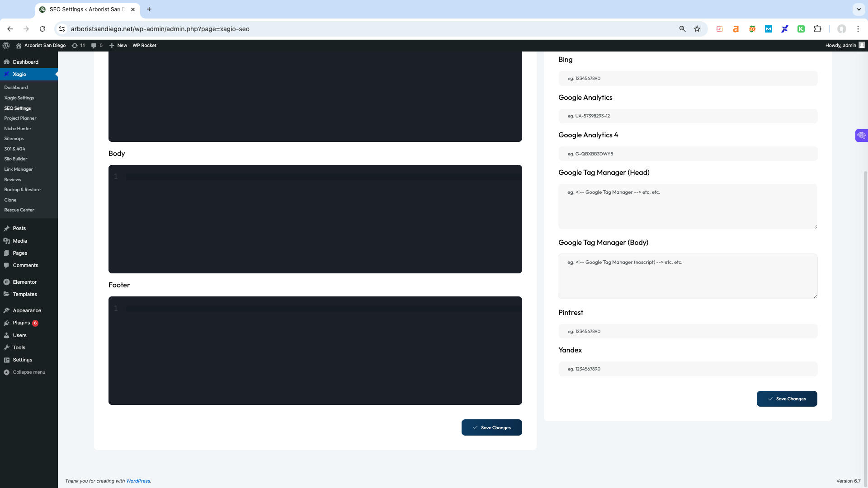The image size is (868, 488).
Task: Open the Chrome extensions puzzle icon
Action: (817, 29)
